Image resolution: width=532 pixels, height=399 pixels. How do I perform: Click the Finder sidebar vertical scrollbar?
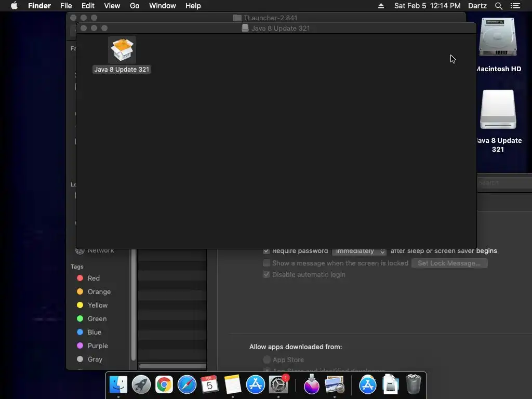click(134, 304)
